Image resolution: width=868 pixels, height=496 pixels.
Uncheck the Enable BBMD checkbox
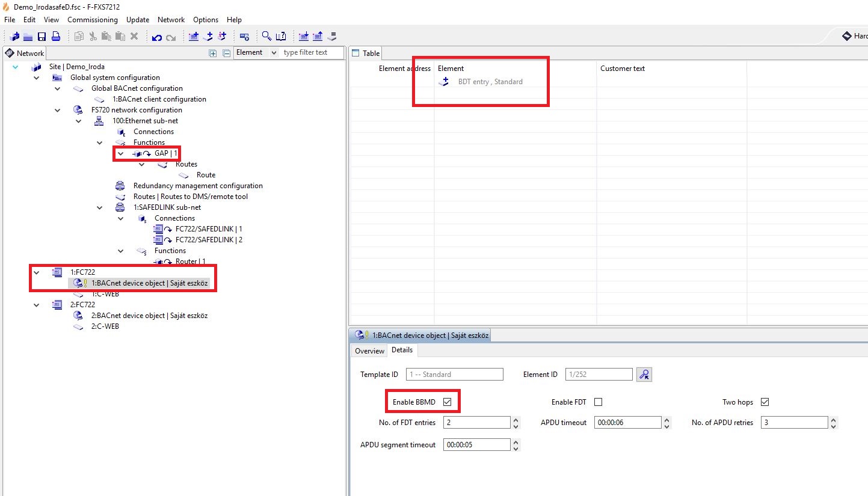pos(447,402)
